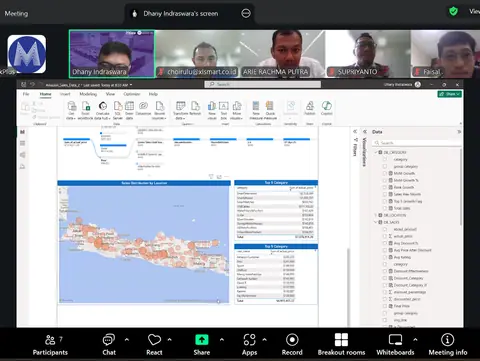Click the Save icon in title bar

[23, 84]
